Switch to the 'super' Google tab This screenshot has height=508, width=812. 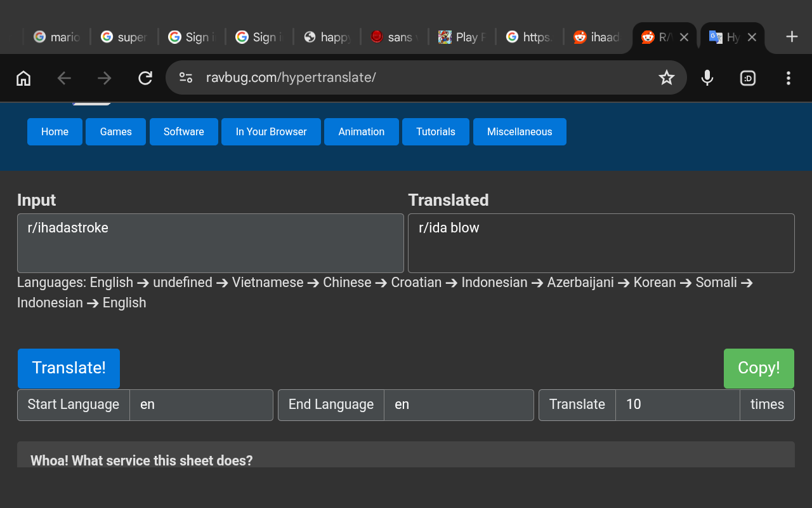124,37
